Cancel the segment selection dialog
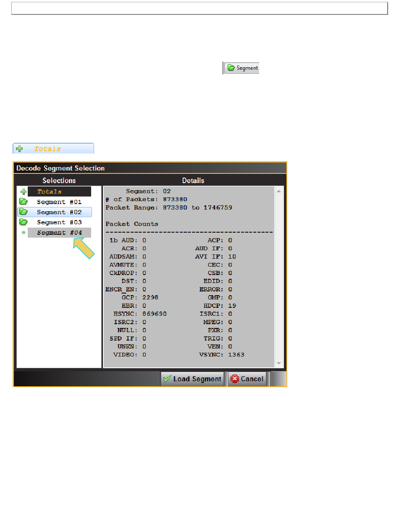The height and width of the screenshot is (532, 399). [x=247, y=379]
